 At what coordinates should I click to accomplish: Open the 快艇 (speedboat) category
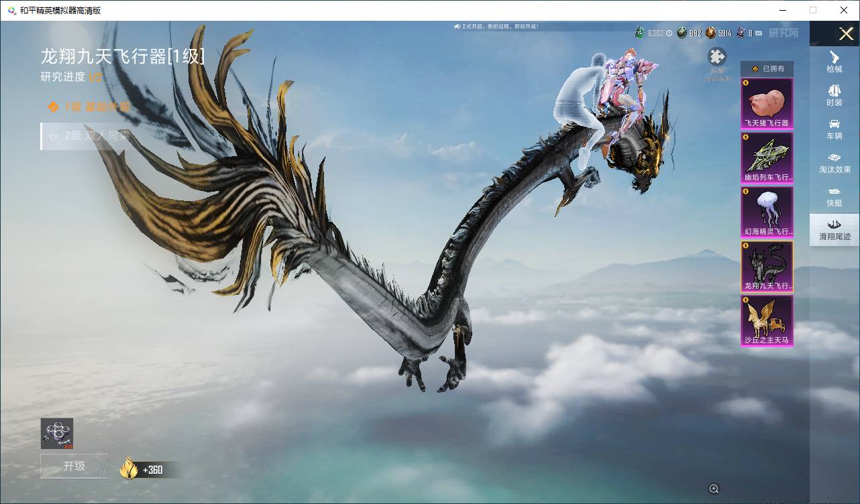click(x=835, y=196)
